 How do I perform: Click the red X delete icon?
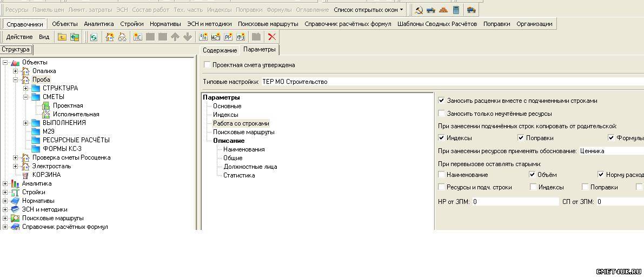coord(272,37)
